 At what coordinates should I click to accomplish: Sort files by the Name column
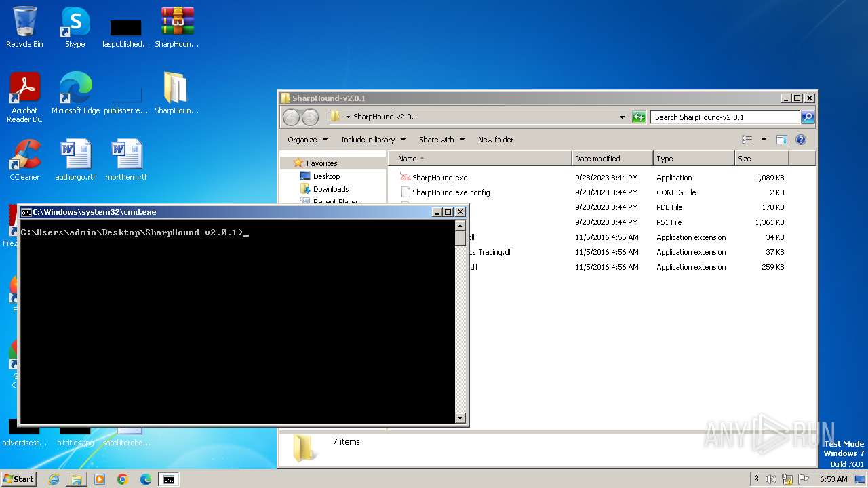(x=480, y=159)
